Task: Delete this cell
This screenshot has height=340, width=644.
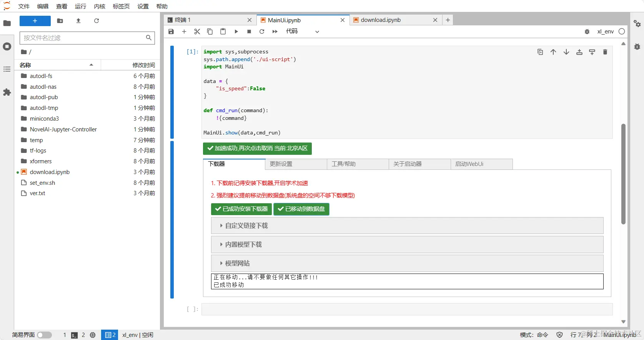Action: click(605, 52)
